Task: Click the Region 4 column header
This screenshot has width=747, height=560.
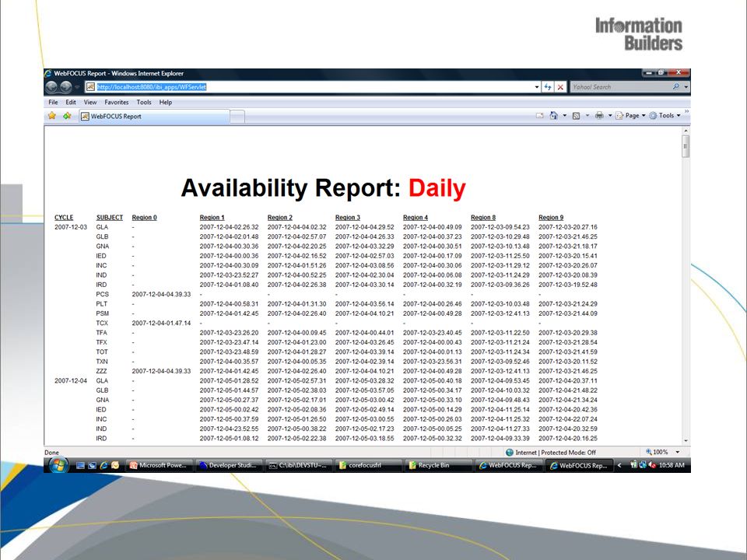Action: (x=416, y=217)
